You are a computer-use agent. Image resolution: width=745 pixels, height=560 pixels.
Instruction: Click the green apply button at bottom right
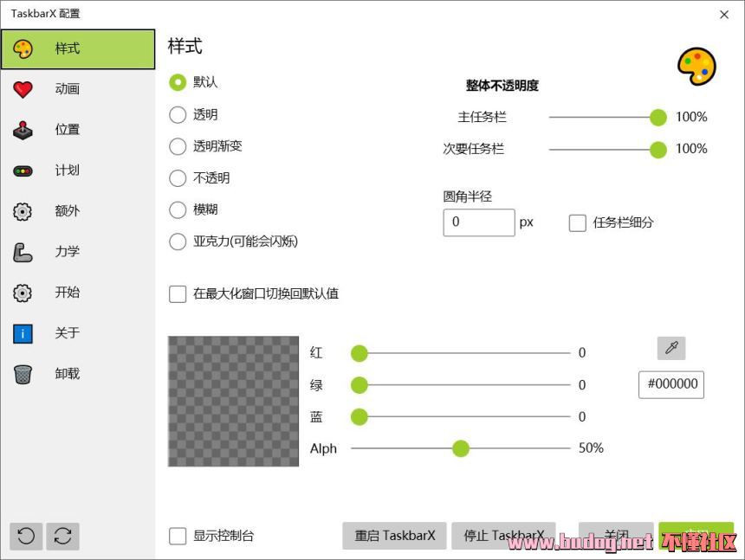coord(696,536)
